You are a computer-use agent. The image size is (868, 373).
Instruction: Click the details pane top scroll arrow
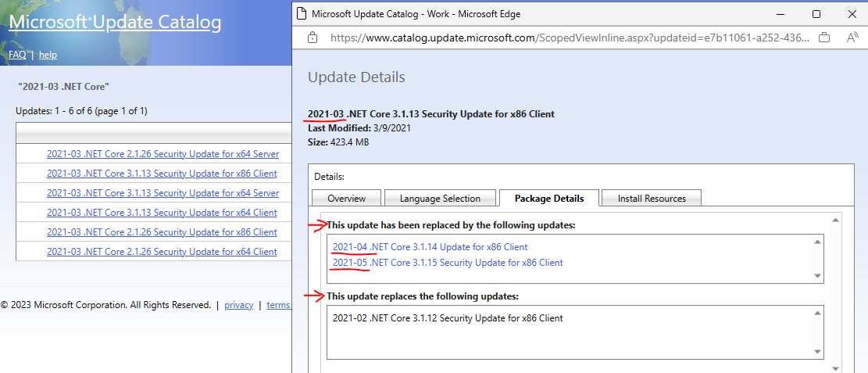pyautogui.click(x=835, y=220)
